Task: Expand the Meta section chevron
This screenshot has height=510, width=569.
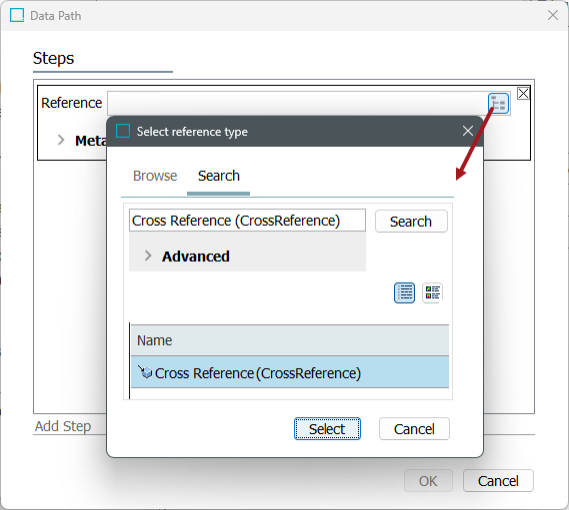Action: (x=61, y=140)
